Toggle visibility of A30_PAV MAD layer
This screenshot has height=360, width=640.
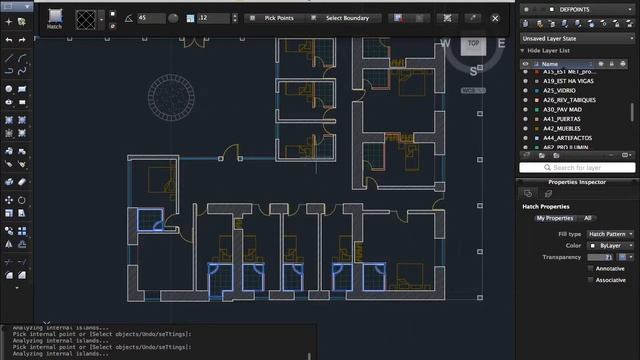(x=525, y=110)
